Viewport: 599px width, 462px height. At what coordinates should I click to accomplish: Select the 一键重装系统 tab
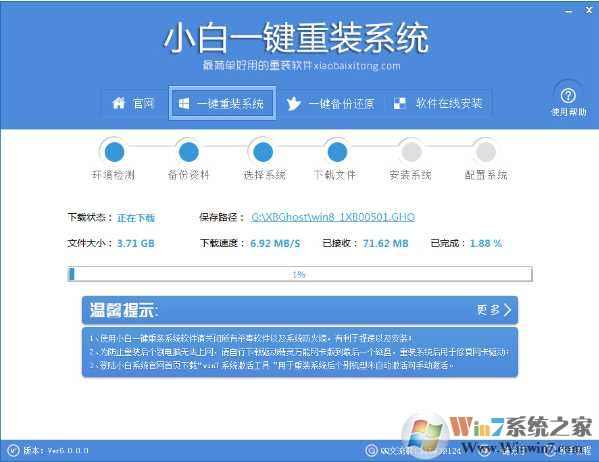[x=222, y=103]
